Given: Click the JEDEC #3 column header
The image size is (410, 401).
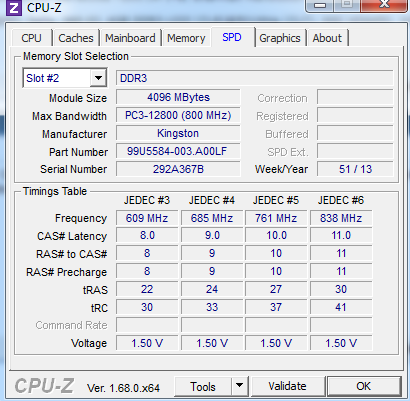Looking at the screenshot, I should (147, 200).
